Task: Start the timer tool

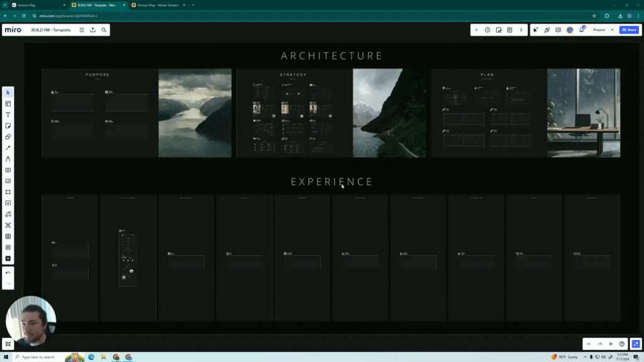Action: [487, 30]
